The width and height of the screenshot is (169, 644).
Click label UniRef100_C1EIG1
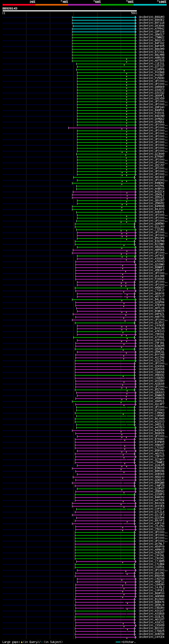coord(152,64)
